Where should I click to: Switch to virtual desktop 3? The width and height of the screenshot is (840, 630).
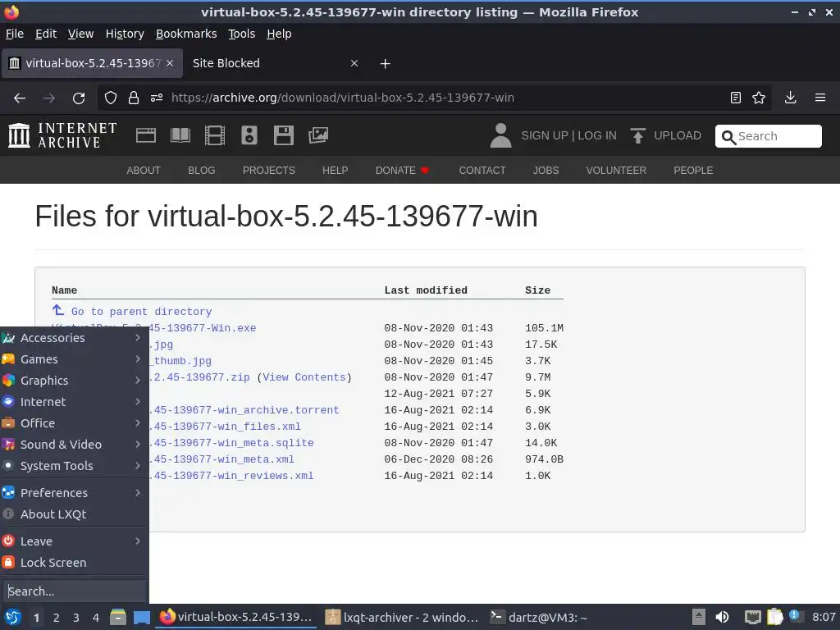[76, 618]
